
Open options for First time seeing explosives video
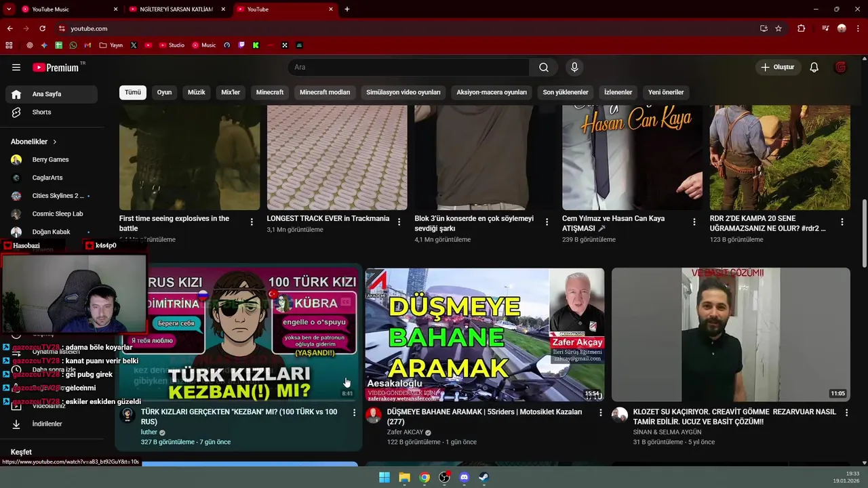(252, 222)
